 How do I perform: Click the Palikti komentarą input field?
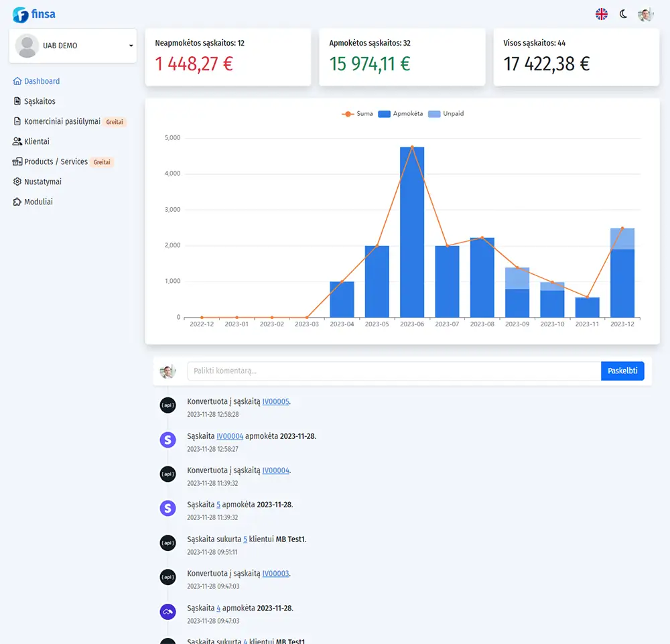[393, 371]
